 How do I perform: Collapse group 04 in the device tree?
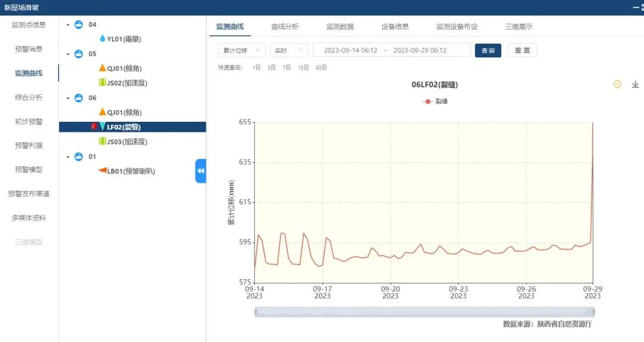click(x=68, y=25)
